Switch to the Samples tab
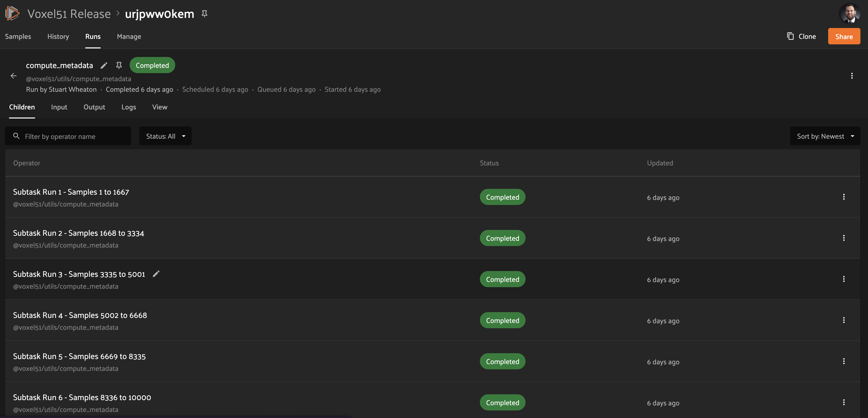Image resolution: width=868 pixels, height=418 pixels. coord(18,36)
